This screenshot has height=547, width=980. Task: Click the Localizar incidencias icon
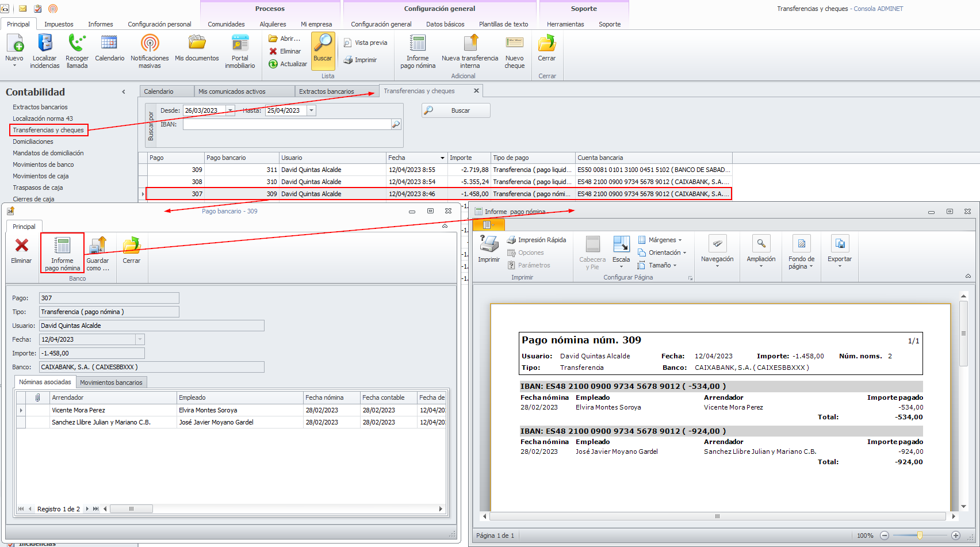pos(45,44)
